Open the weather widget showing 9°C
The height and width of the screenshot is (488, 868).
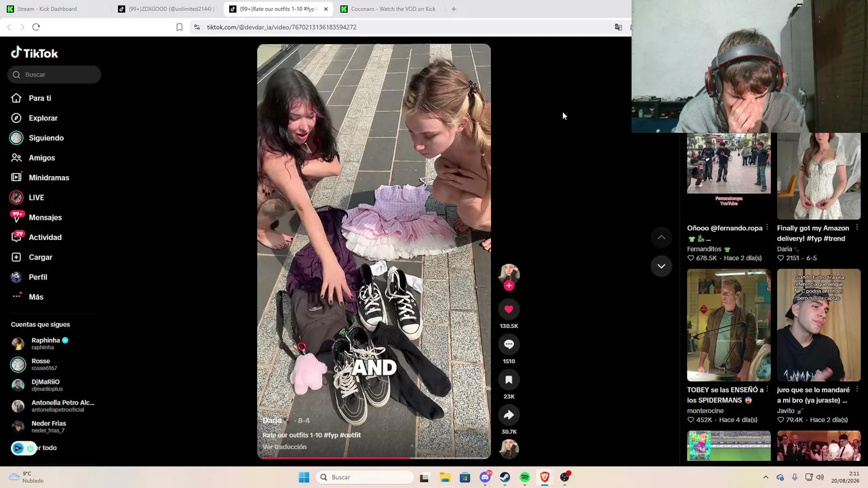pos(26,477)
